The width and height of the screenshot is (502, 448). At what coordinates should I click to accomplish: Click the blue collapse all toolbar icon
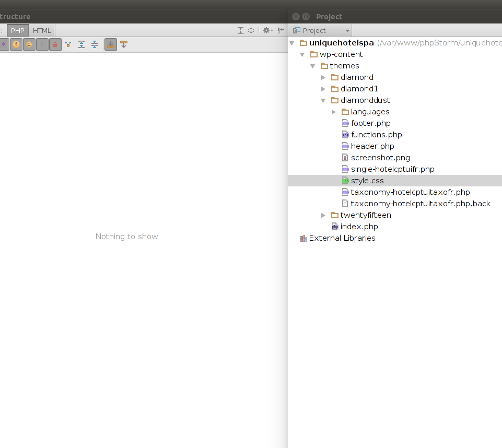pyautogui.click(x=95, y=44)
